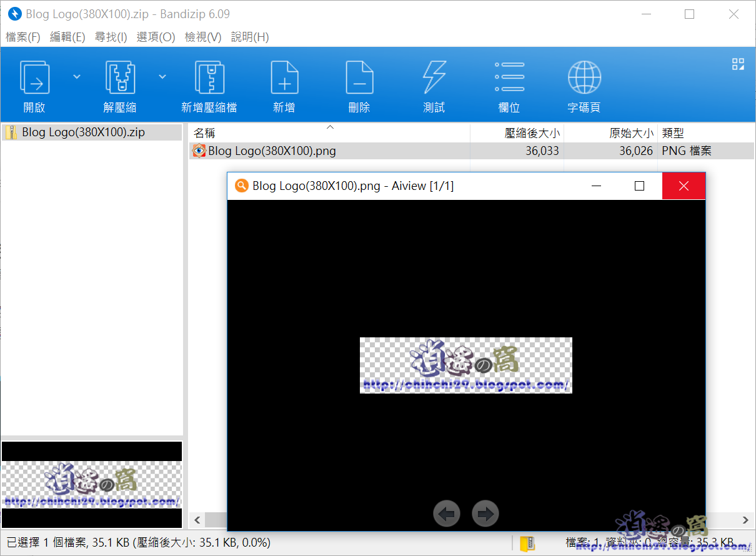Click the Open (開啟) toolbar icon

(x=34, y=78)
